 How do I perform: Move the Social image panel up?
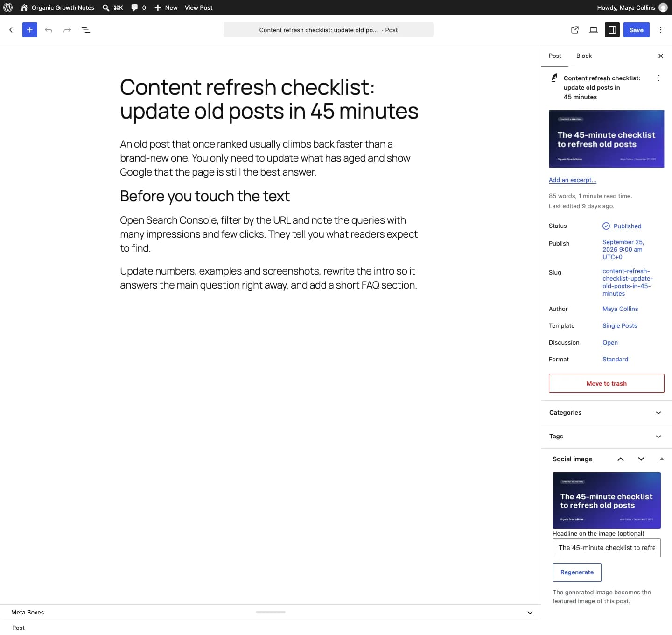[621, 459]
